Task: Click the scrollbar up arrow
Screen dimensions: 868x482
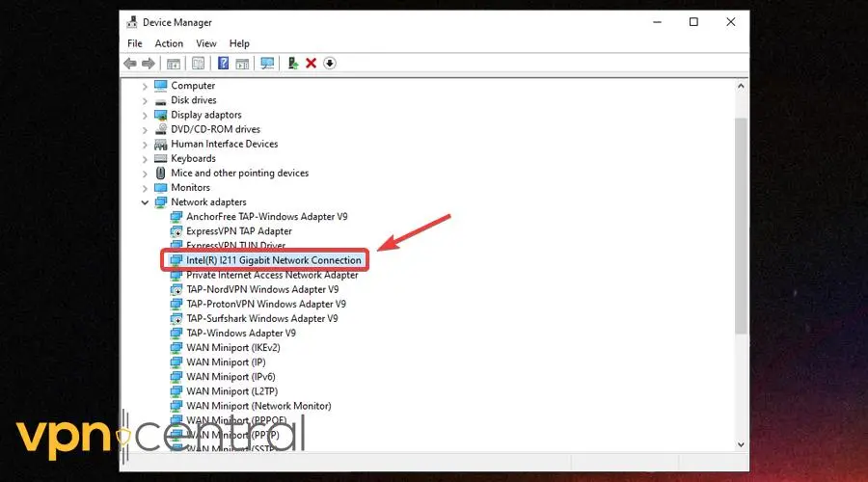Action: 741,86
